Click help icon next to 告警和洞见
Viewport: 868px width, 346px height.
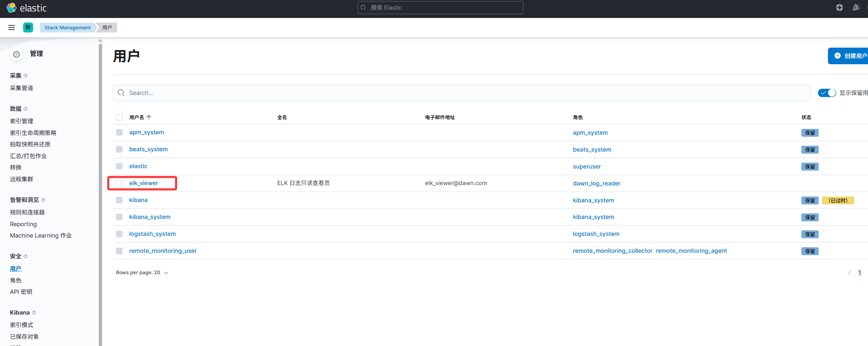coord(43,200)
